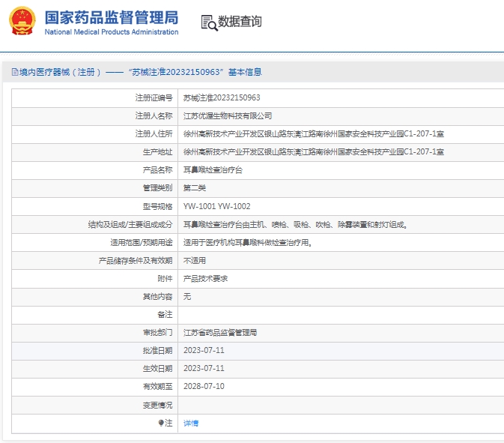The image size is (504, 443).
Task: Click the 生产地址 address value
Action: pos(313,152)
